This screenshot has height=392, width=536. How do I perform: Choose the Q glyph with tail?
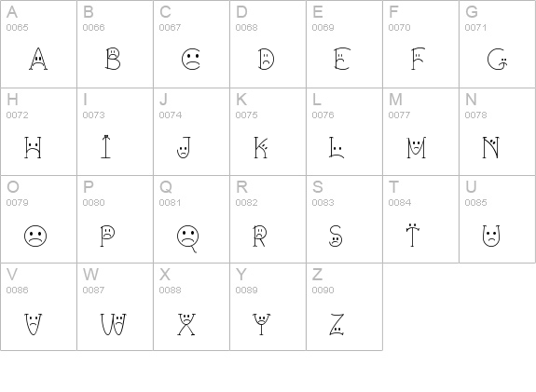[188, 239]
